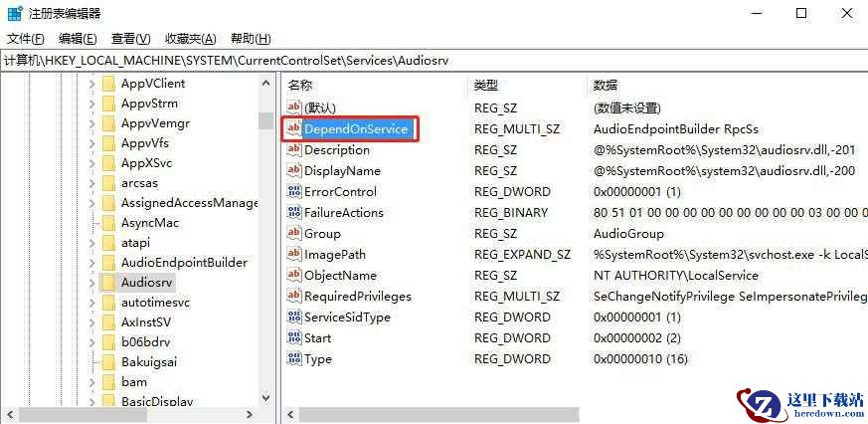868x424 pixels.
Task: Click the AudioEndpointBuilder folder icon
Action: click(108, 262)
